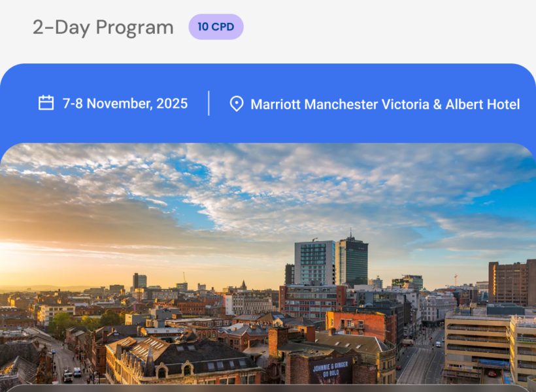Click the location pin icon

click(237, 104)
